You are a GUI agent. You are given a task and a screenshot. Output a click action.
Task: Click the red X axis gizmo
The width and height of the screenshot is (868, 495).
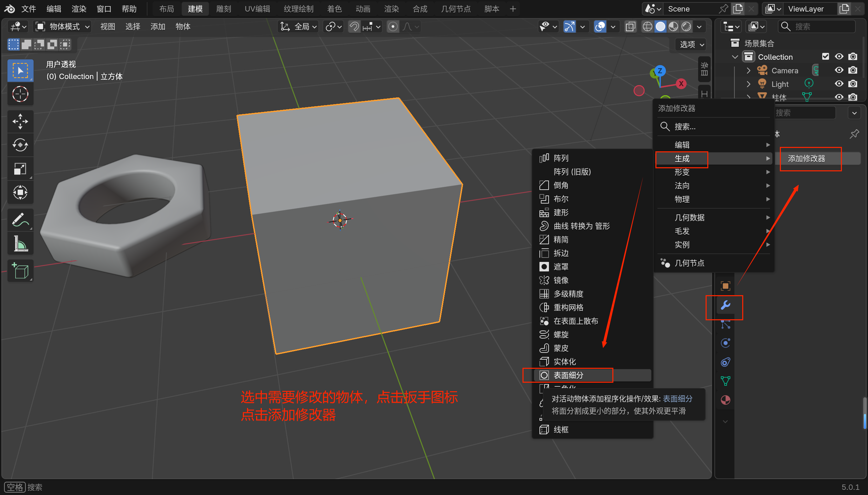pyautogui.click(x=681, y=84)
